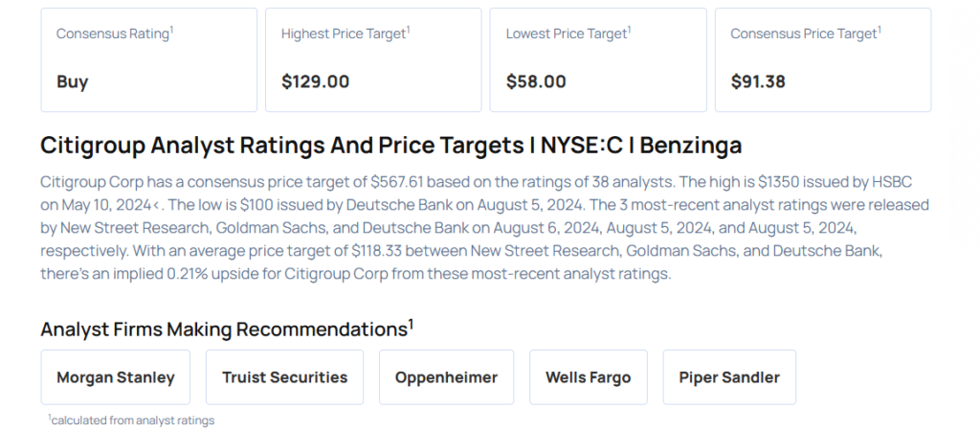Open the Wells Fargo firm button
The height and width of the screenshot is (432, 980).
(x=588, y=377)
